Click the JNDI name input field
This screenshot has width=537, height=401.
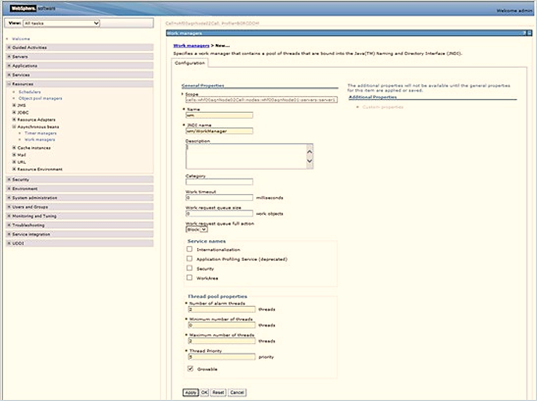tap(219, 131)
